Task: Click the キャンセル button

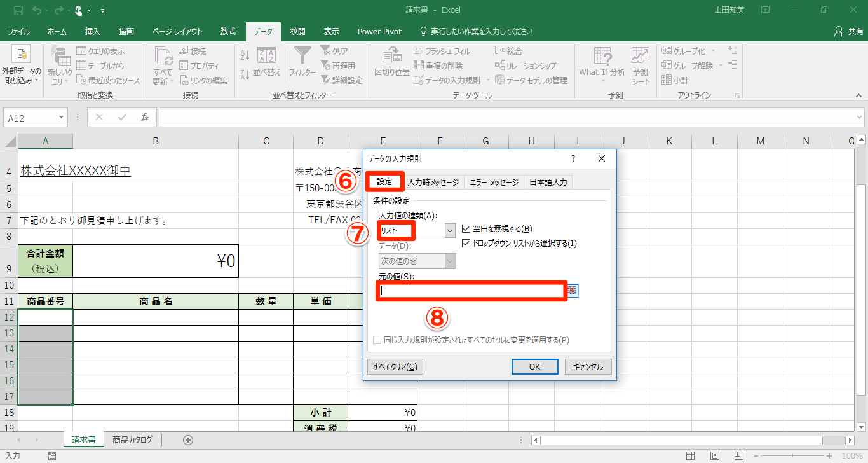Action: pos(588,366)
